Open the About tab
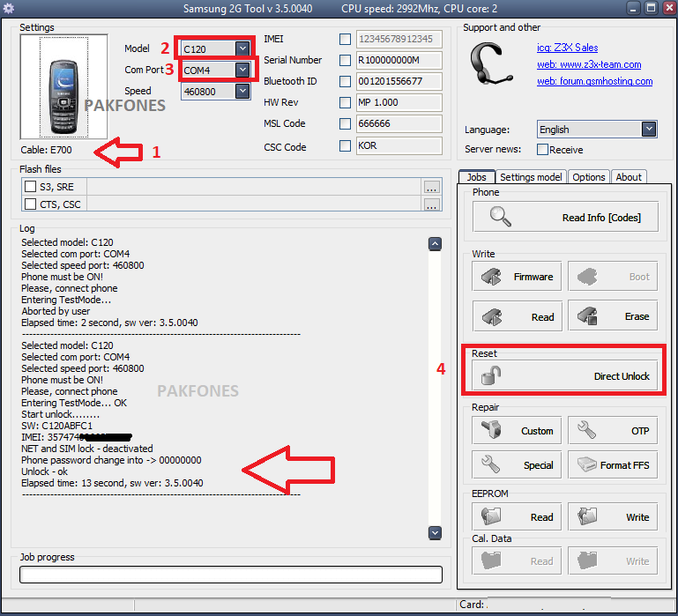Image resolution: width=678 pixels, height=616 pixels. click(629, 177)
